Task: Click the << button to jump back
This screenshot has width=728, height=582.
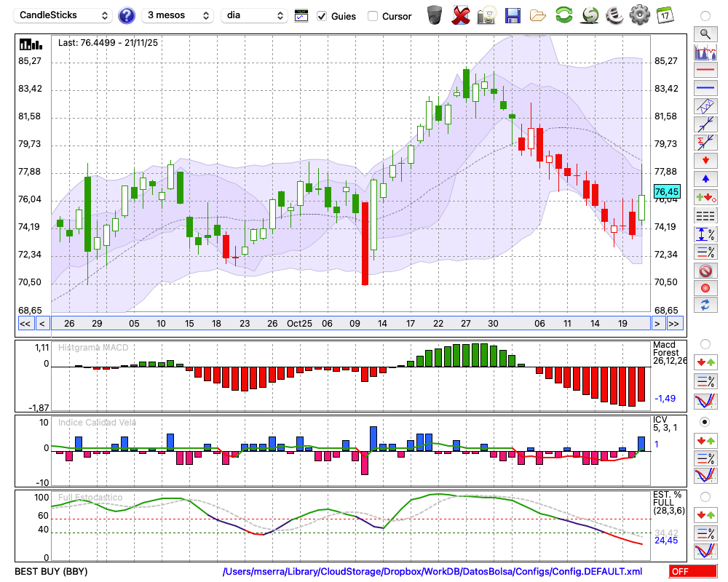Action: [x=25, y=323]
